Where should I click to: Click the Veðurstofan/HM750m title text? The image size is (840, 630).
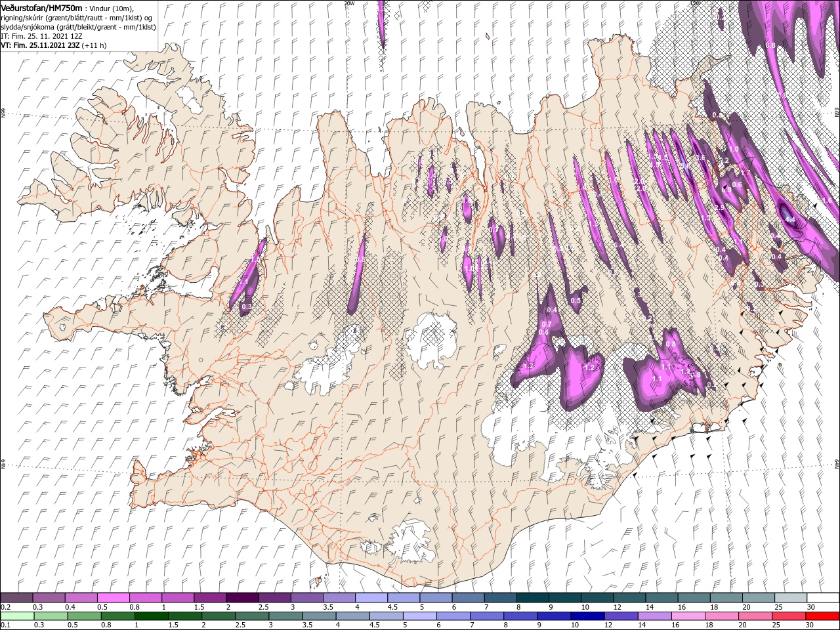click(x=41, y=8)
